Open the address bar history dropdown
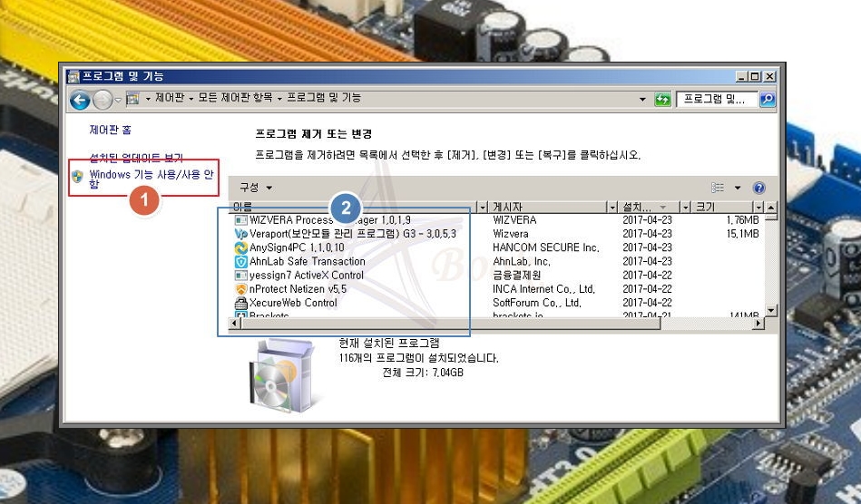 (642, 100)
